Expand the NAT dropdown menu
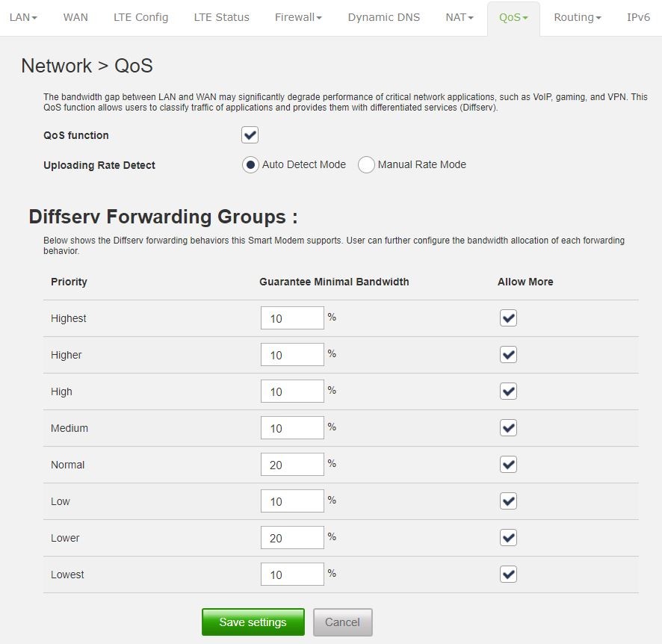 460,17
